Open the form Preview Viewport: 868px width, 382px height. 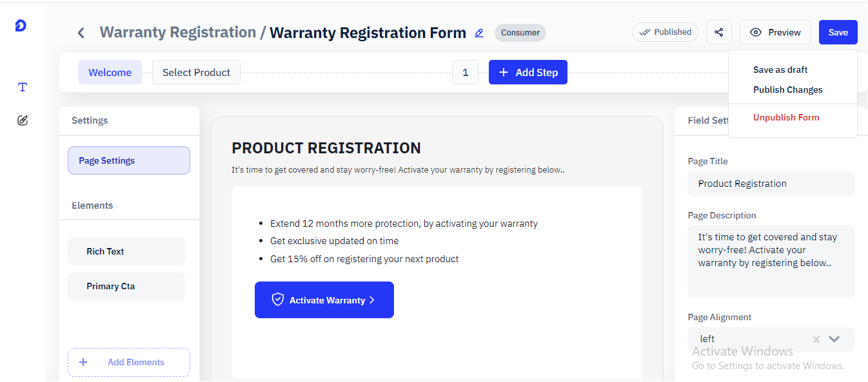pos(776,32)
